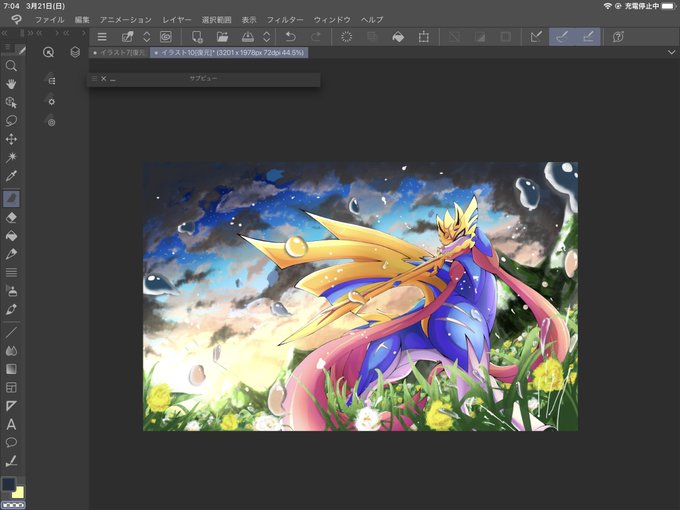Select the straight Line figure tool
The width and height of the screenshot is (680, 510).
[11, 333]
